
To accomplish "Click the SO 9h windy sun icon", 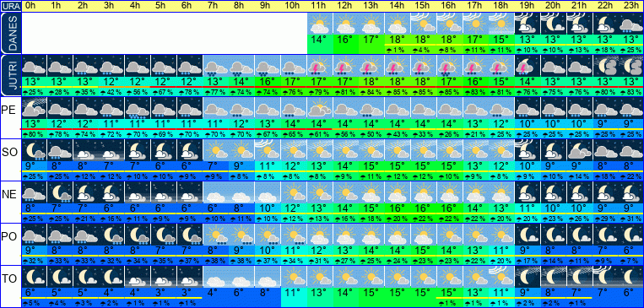I will coord(268,150).
